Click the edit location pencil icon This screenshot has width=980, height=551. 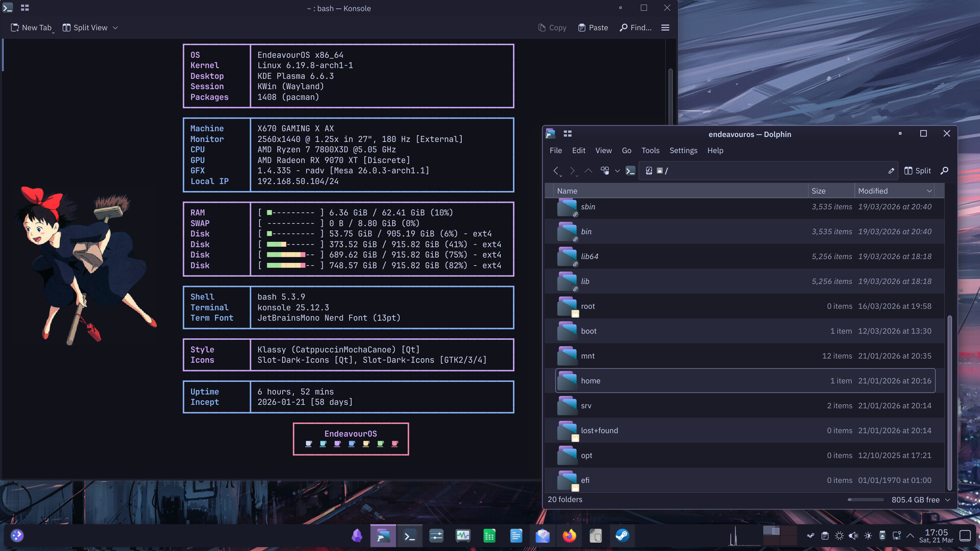[x=891, y=171]
